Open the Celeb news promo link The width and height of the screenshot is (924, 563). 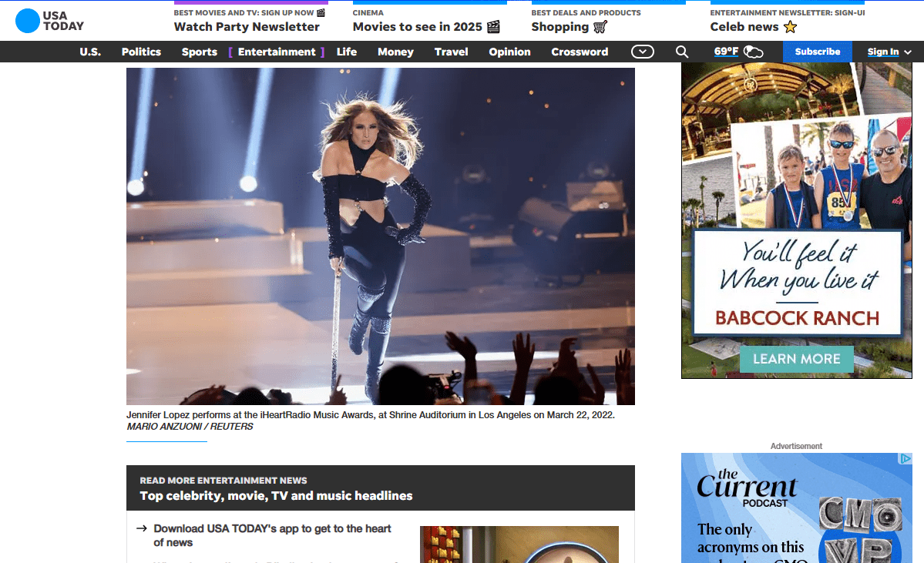tap(744, 26)
